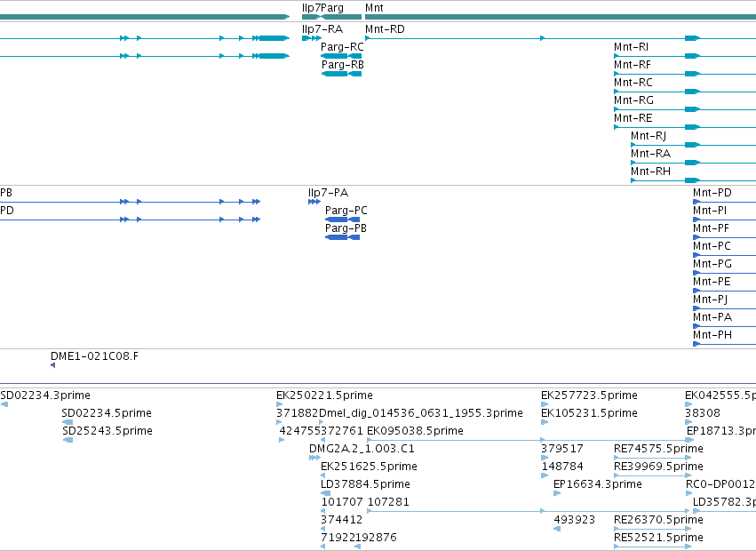Select the RE39969.5prime label
The width and height of the screenshot is (756, 551).
coord(658,467)
